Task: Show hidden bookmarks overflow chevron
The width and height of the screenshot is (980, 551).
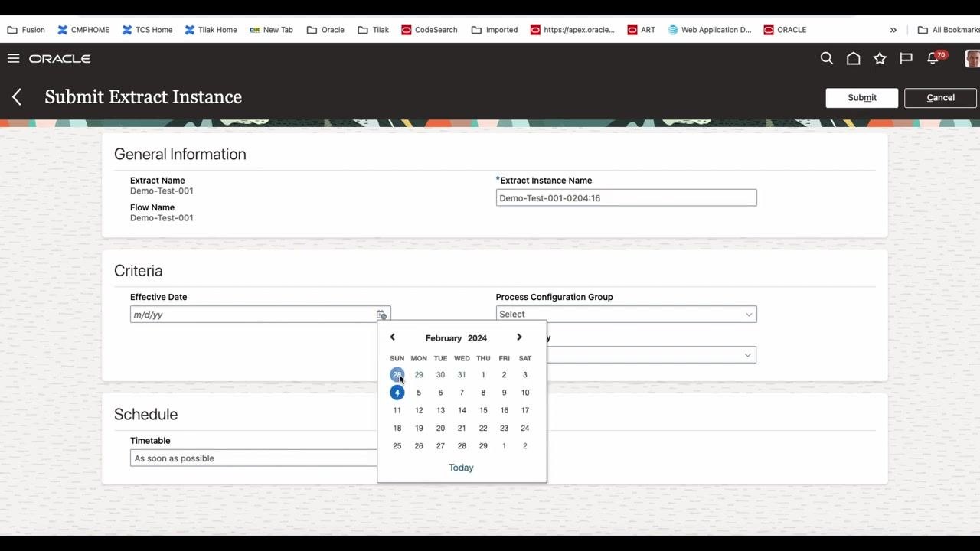Action: pos(893,30)
